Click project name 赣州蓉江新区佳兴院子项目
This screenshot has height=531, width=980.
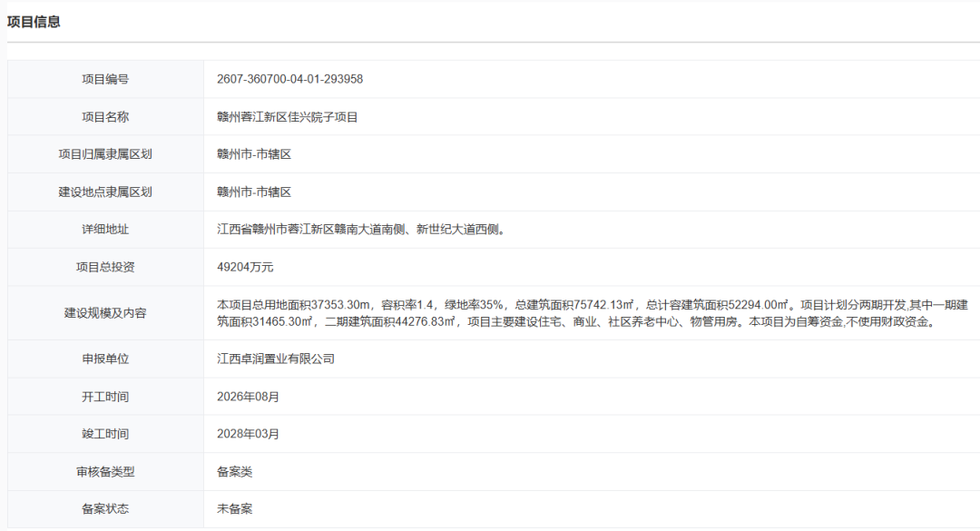[288, 117]
